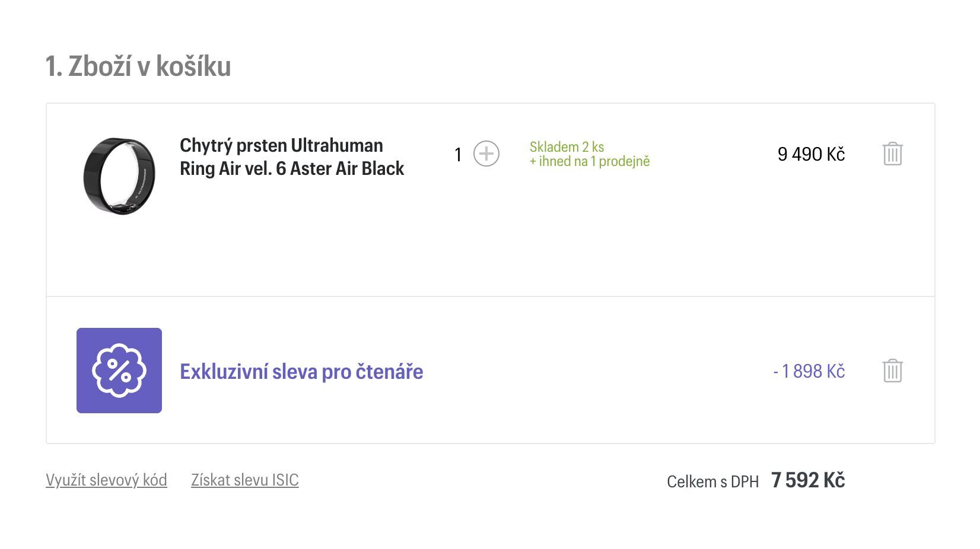This screenshot has width=980, height=549.
Task: Remove the Exkluzivní sleva discount via trash icon
Action: point(892,371)
